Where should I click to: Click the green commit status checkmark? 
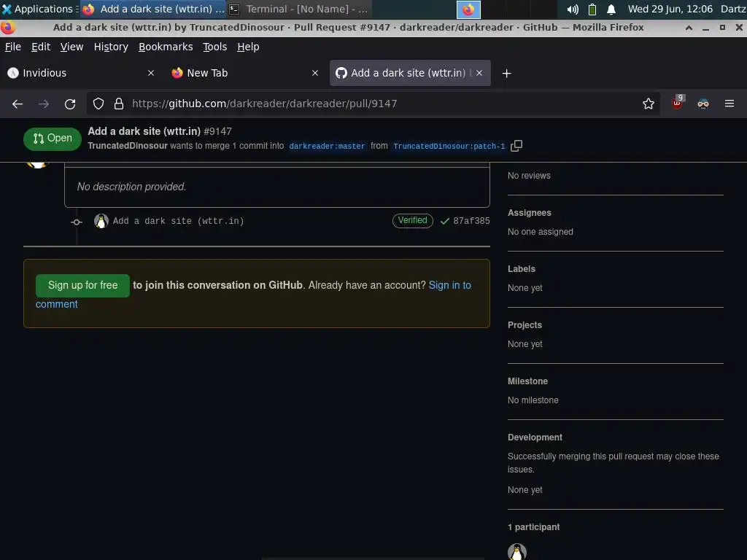pyautogui.click(x=445, y=221)
